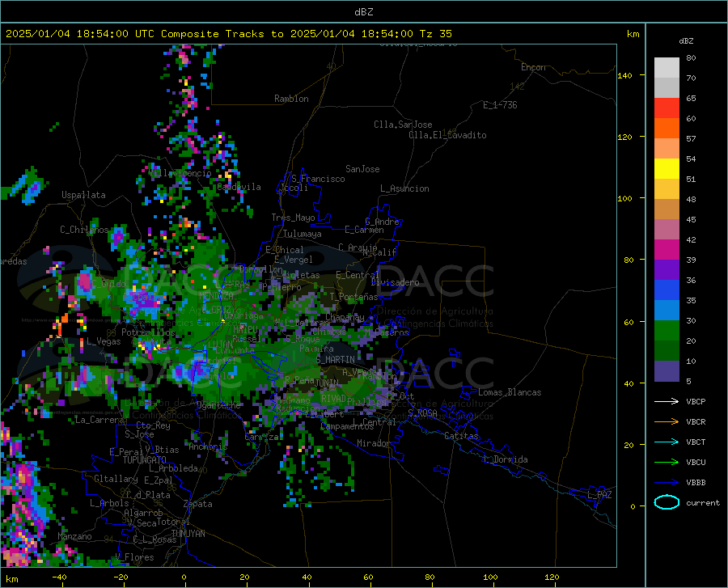Click the Tulumaya label on map
The width and height of the screenshot is (728, 588).
[x=303, y=234]
